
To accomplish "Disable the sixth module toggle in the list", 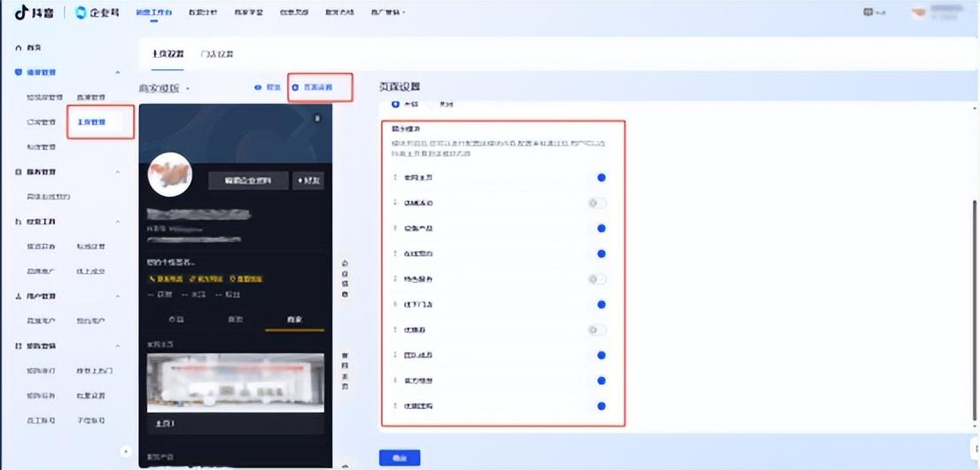I will click(598, 305).
